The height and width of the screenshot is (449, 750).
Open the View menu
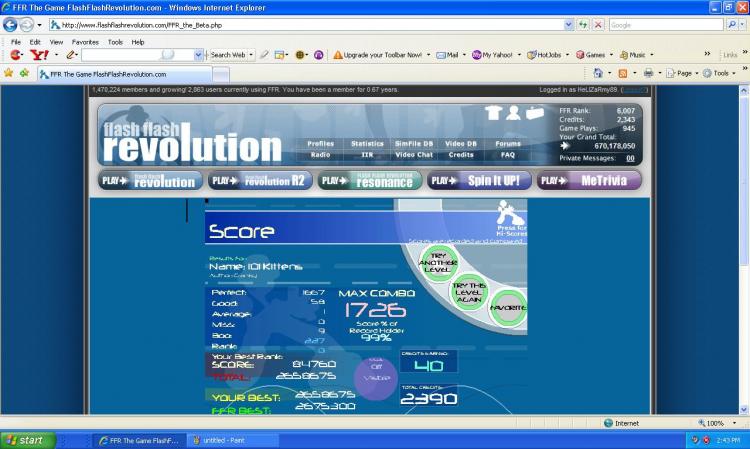pos(56,42)
